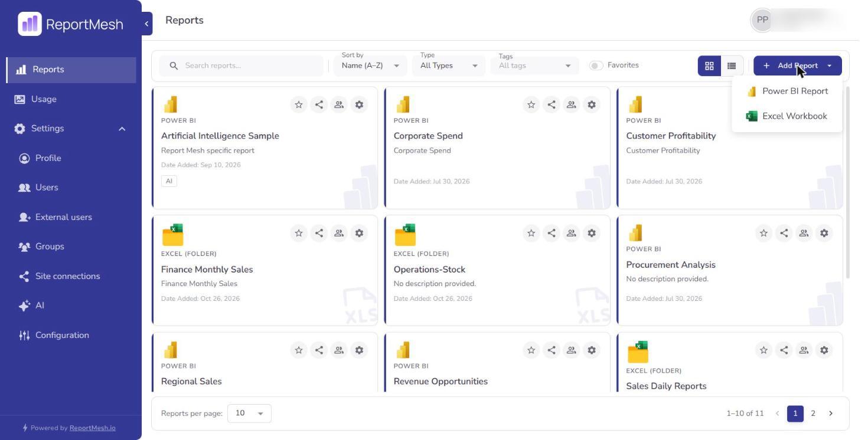Screen dimensions: 868x440
Task: Favorite the Artificial Intelligence Sample report
Action: (299, 105)
